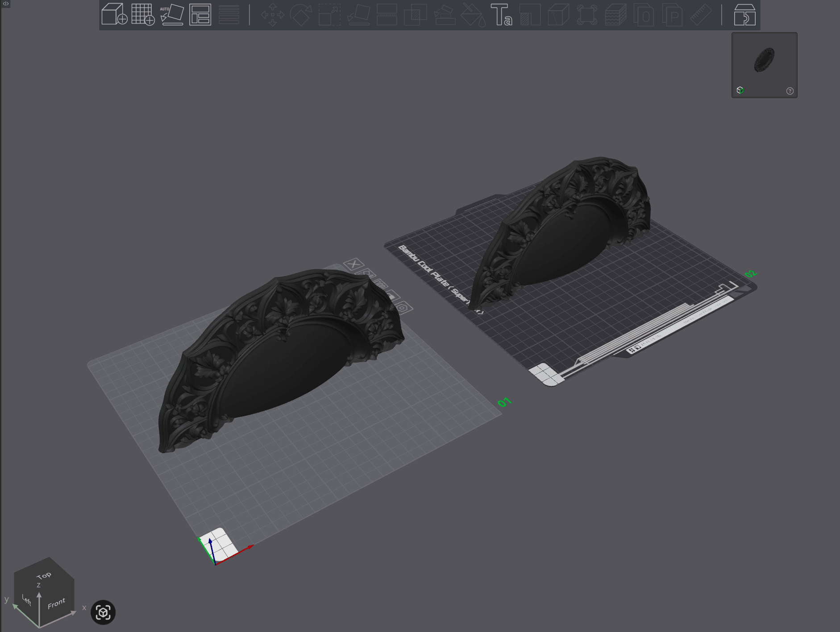Viewport: 840px width, 632px height.
Task: Click the horizontal lines layer icon
Action: [229, 14]
